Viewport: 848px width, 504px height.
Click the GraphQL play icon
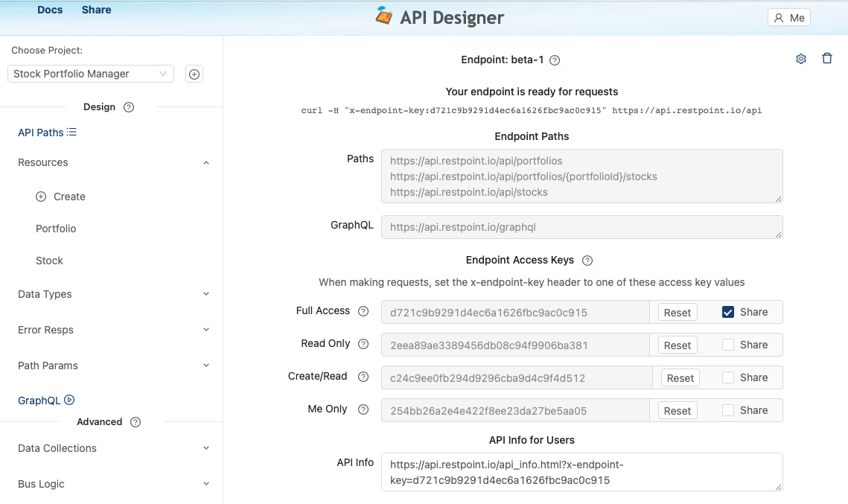click(x=69, y=400)
